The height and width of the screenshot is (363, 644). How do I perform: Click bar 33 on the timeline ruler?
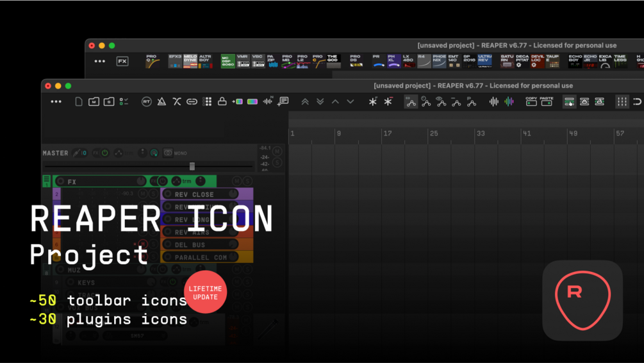tap(481, 133)
